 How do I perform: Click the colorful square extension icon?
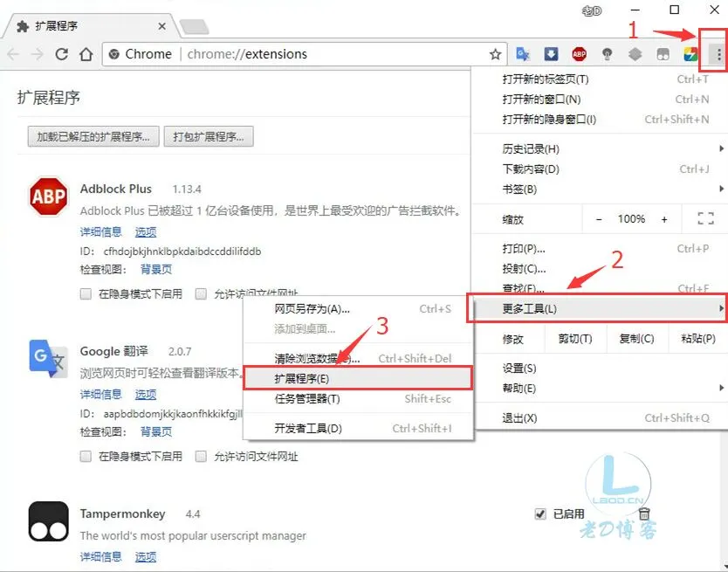pos(690,54)
